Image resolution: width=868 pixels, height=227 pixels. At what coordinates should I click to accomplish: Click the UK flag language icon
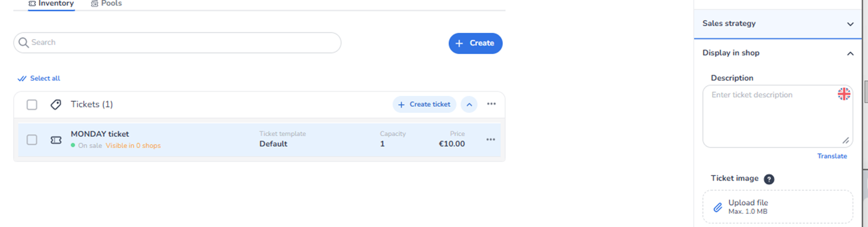(844, 94)
